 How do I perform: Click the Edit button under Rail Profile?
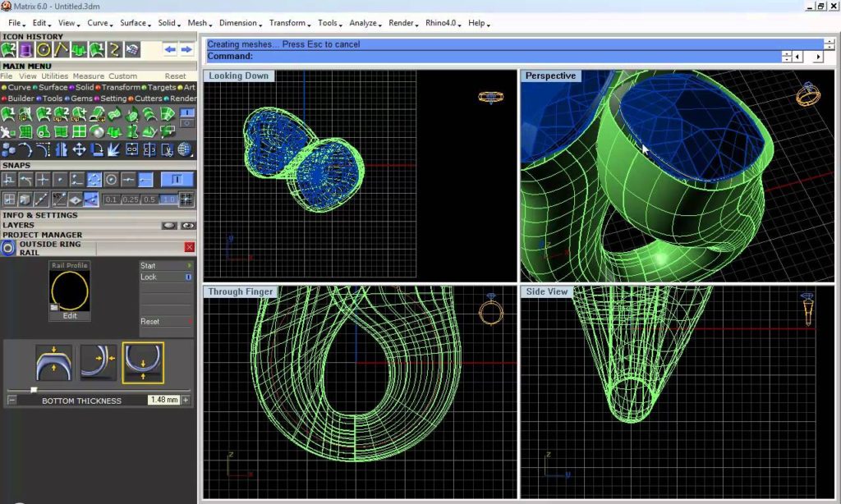click(x=70, y=315)
